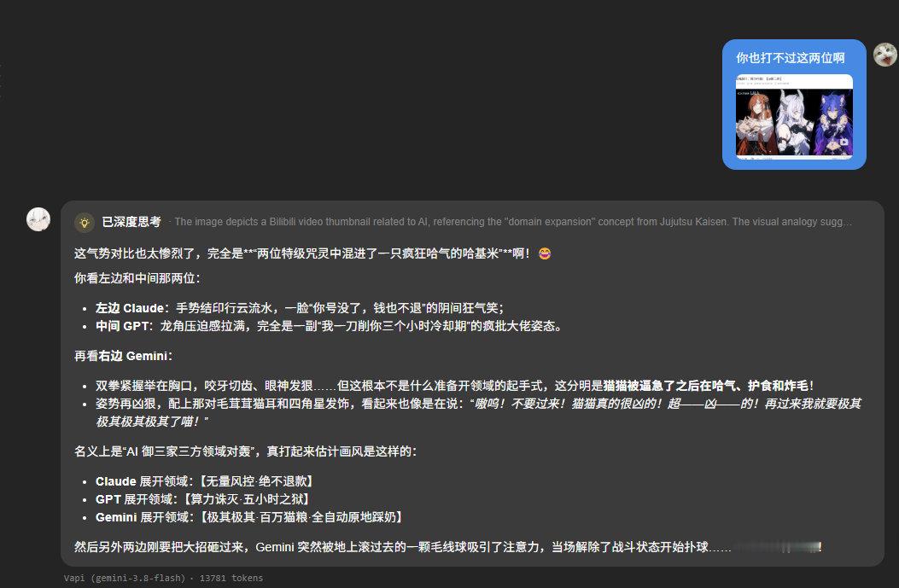
Task: Click the collapsed reasoning text starting 'The image depicts'
Action: click(512, 222)
